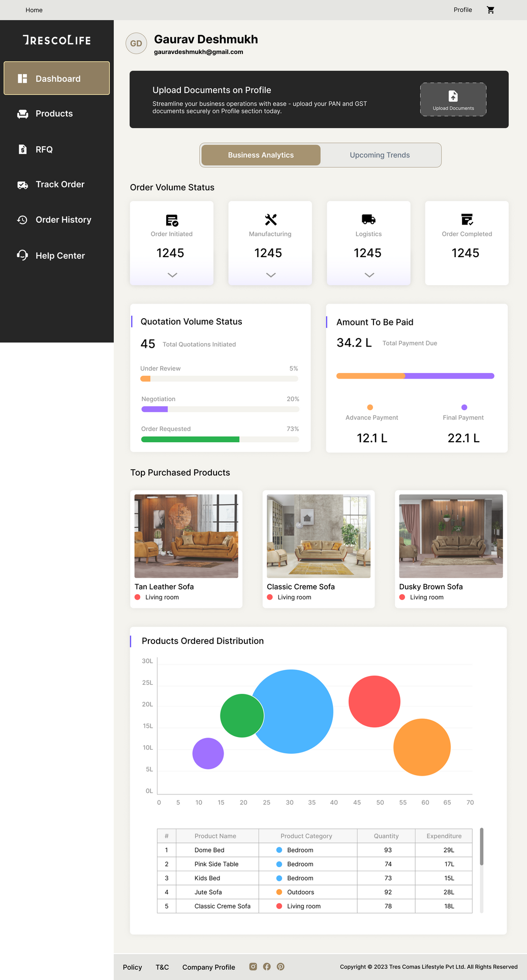
Task: Open the Facebook icon in footer
Action: click(267, 966)
